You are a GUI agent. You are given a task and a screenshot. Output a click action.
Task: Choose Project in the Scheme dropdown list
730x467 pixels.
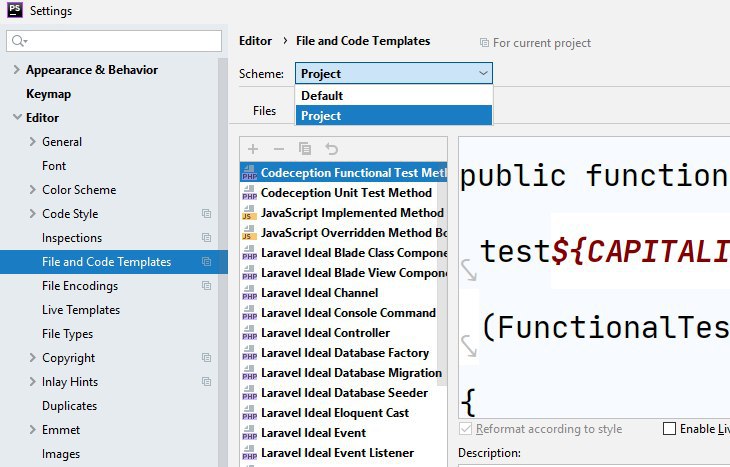pos(394,115)
